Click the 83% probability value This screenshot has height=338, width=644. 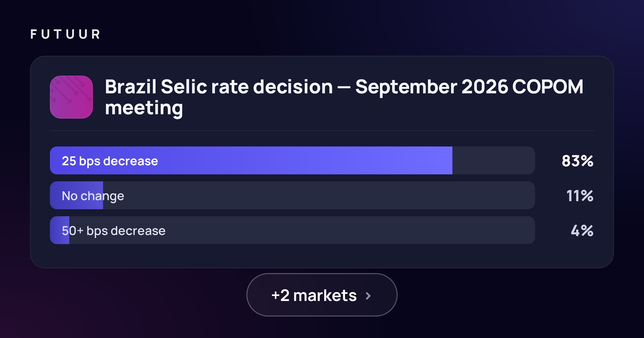pos(577,161)
